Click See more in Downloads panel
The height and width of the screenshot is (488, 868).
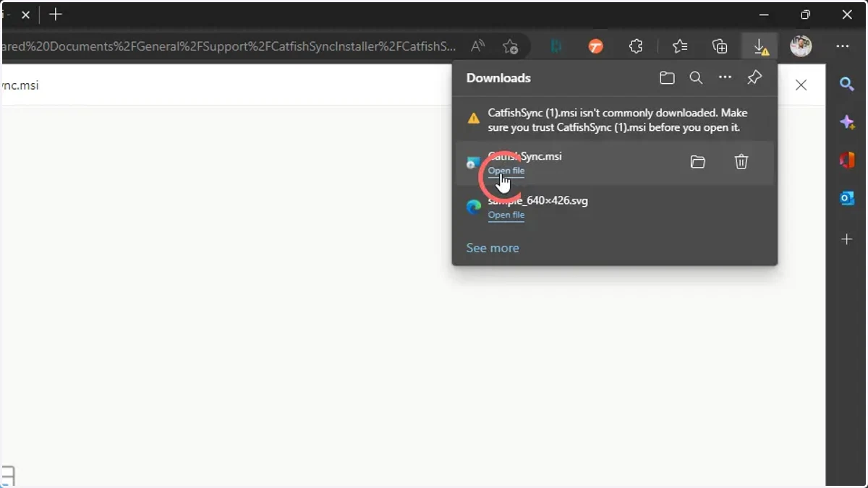tap(493, 248)
